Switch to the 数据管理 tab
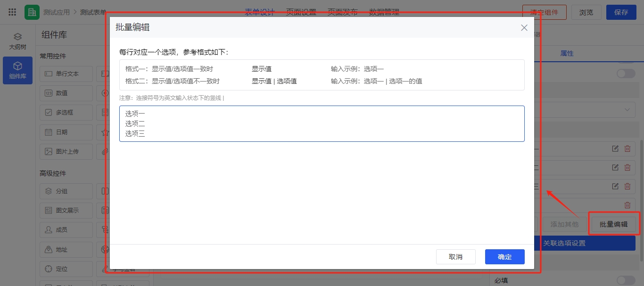644x286 pixels. (384, 12)
